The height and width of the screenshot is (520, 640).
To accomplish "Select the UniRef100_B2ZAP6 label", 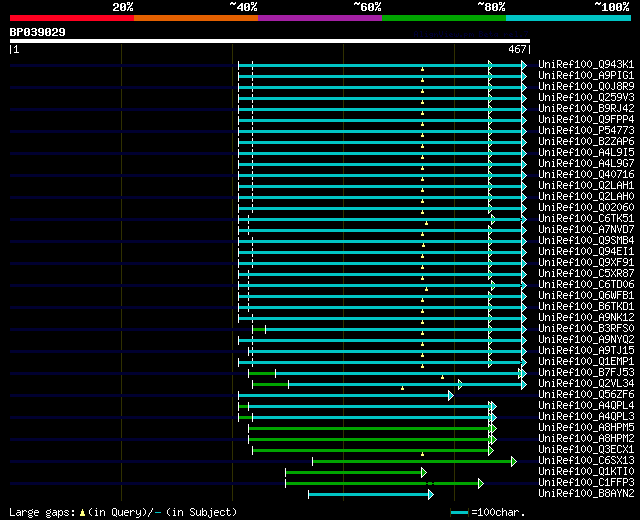I will 586,142.
